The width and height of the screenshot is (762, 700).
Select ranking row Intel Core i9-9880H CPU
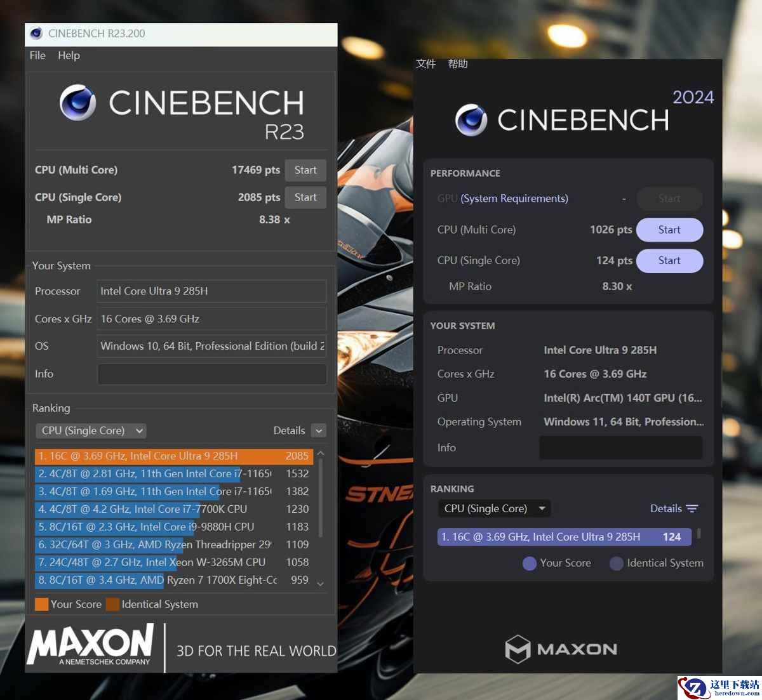173,527
